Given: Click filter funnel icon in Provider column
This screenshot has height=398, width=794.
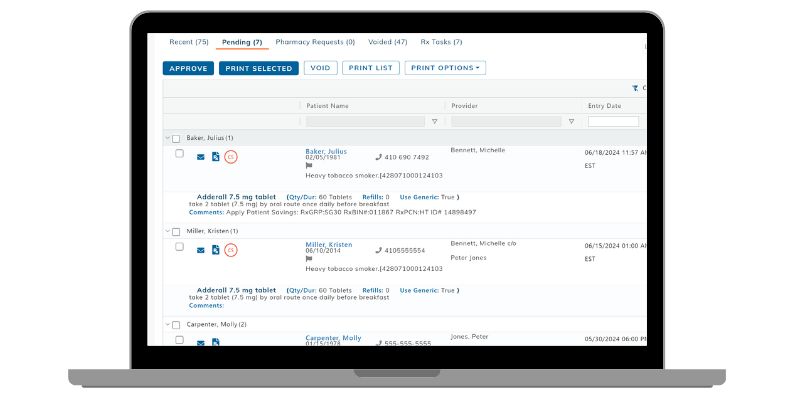Looking at the screenshot, I should 571,122.
